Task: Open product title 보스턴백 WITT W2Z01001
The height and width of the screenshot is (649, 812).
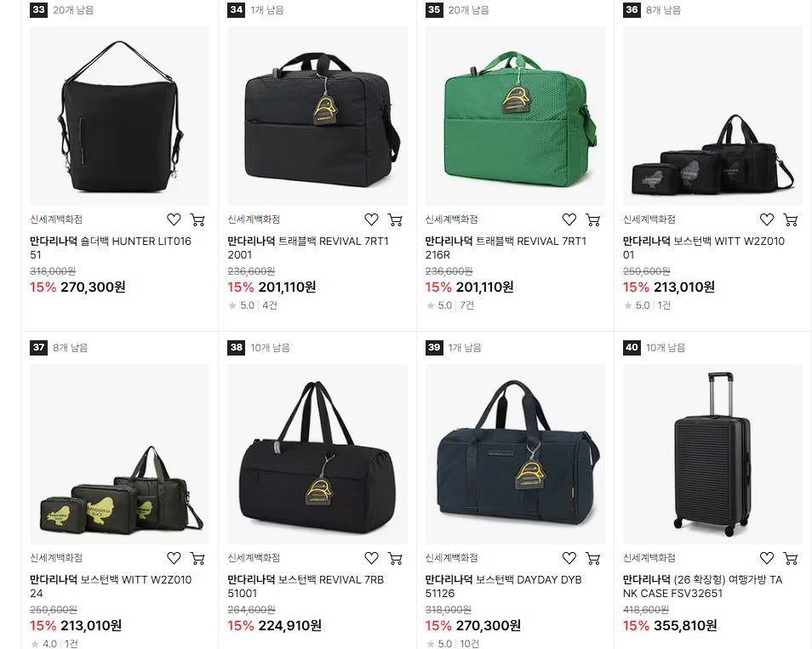Action: coord(704,248)
